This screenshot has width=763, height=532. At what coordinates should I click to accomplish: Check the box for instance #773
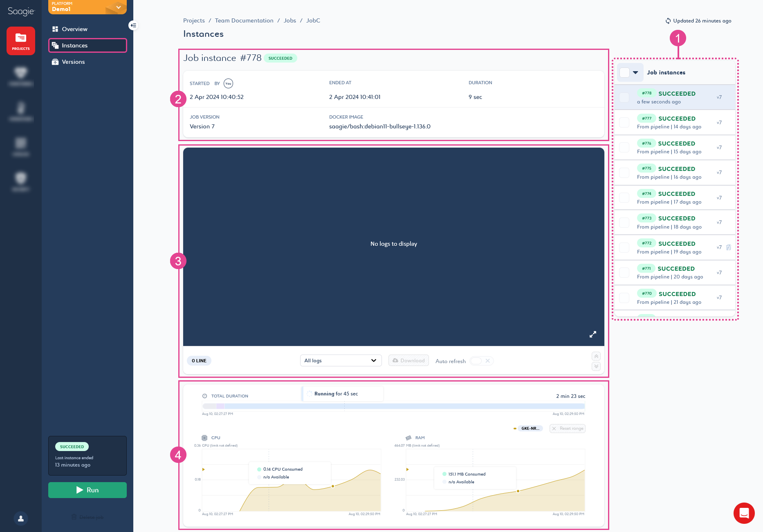(624, 222)
